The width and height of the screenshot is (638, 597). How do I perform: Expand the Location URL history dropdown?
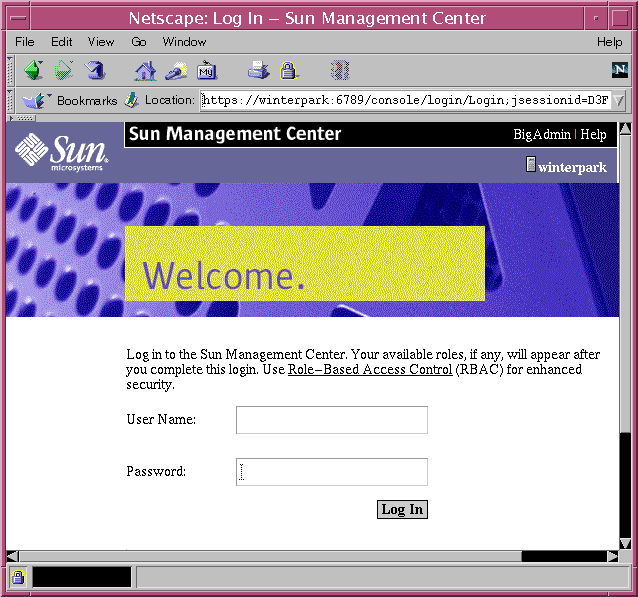pos(618,100)
